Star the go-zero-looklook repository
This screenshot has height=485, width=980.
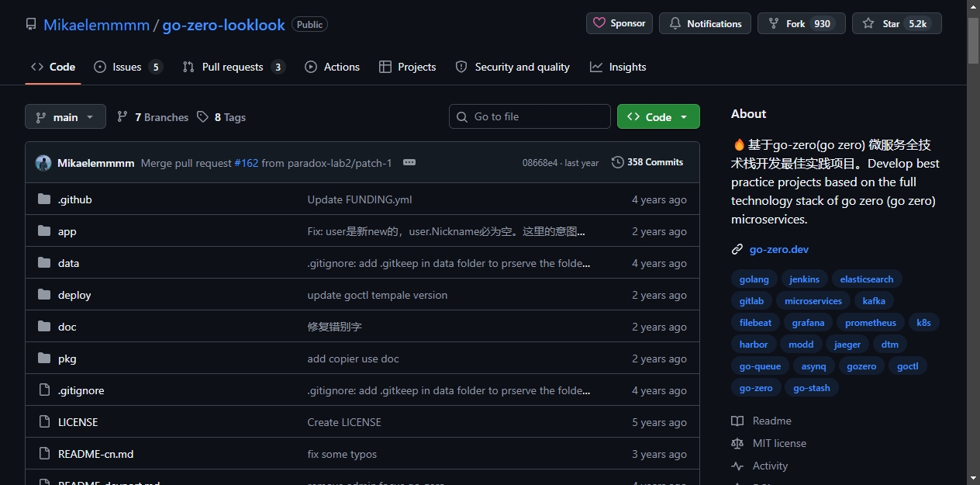point(896,23)
